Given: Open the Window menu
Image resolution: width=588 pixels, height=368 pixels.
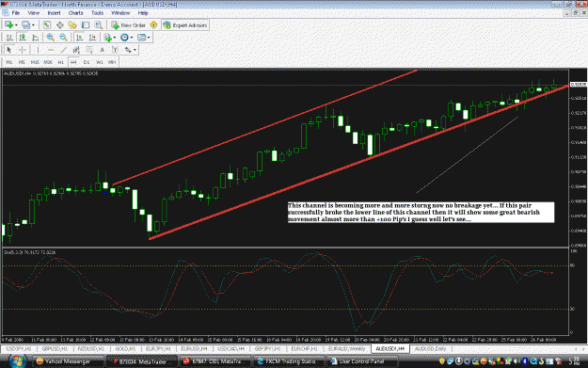Looking at the screenshot, I should (x=120, y=13).
